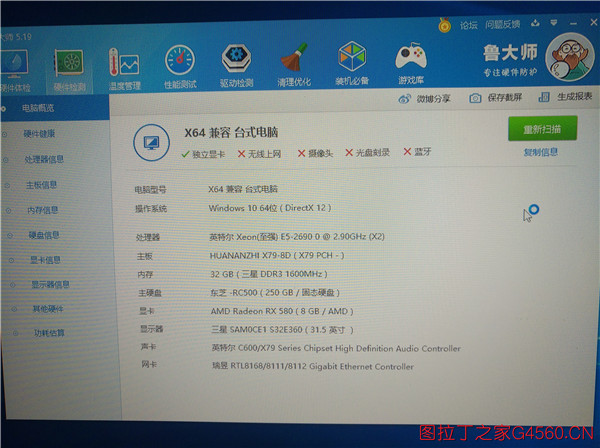
Task: Select 显卡信息 graphics card info in sidebar
Action: coord(45,260)
